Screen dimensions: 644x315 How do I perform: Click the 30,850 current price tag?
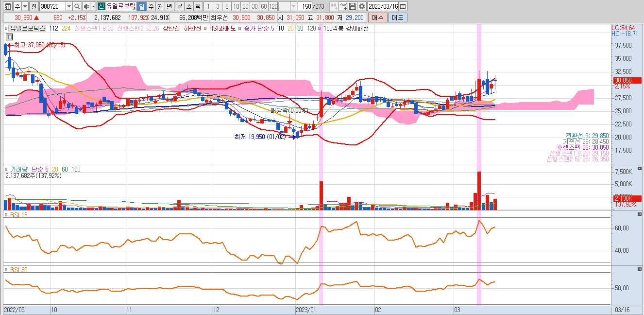pyautogui.click(x=627, y=80)
